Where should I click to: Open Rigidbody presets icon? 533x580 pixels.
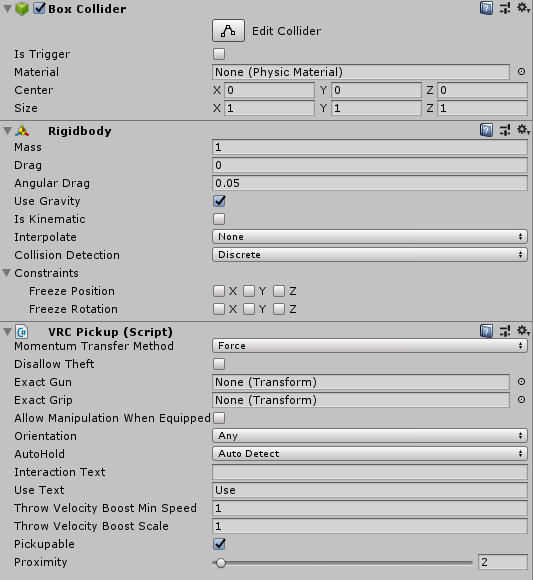coord(505,130)
